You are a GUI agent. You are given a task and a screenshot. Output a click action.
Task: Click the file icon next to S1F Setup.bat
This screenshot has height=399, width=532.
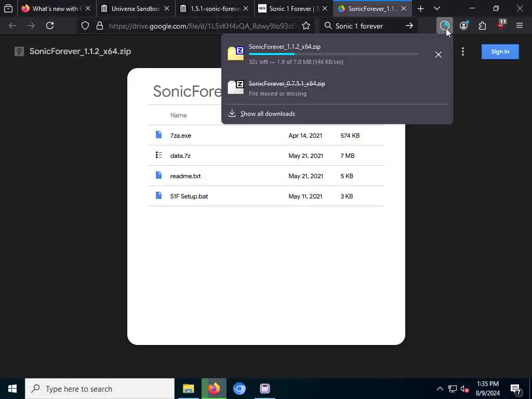pyautogui.click(x=158, y=195)
